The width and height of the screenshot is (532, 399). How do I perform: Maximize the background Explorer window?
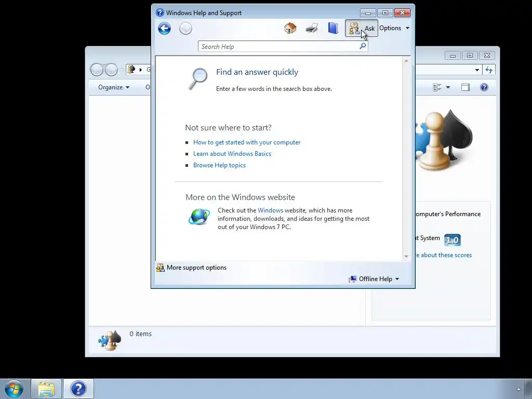pyautogui.click(x=470, y=55)
